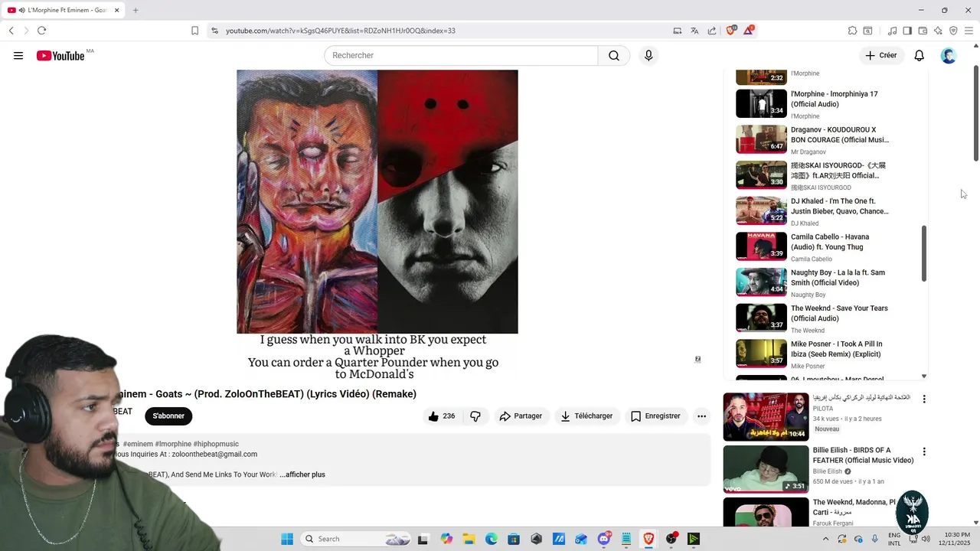Viewport: 980px width, 551px height.
Task: Open Microsoft Edge from the taskbar
Action: pyautogui.click(x=492, y=539)
